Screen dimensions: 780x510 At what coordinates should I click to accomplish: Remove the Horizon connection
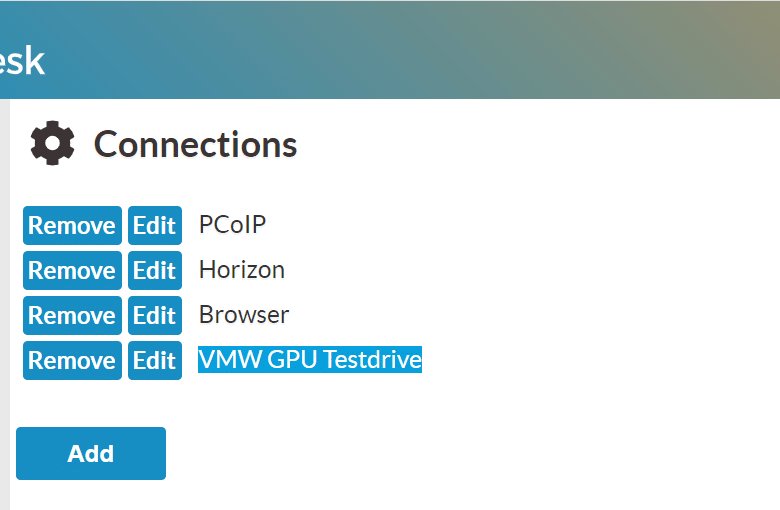[x=72, y=270]
